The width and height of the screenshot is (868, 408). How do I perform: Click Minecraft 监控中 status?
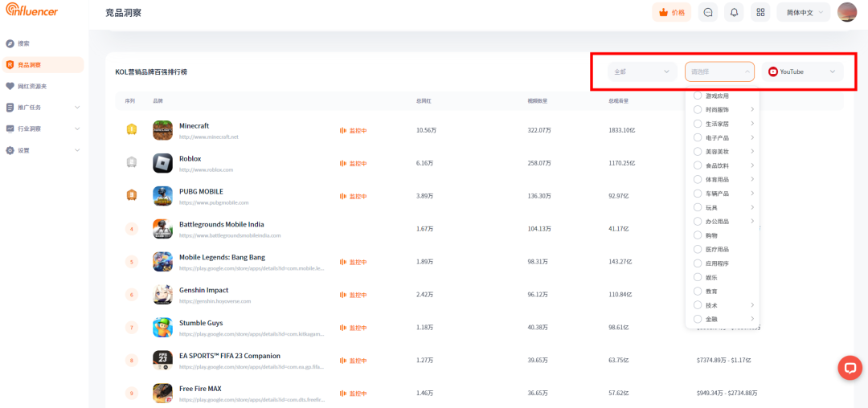coord(353,131)
